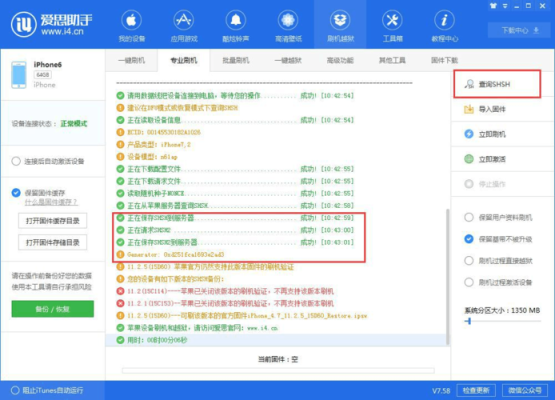Viewport: 555px width, 400px height.
Task: Click the red error icon beside 11.2.1(15C153)
Action: (120, 303)
